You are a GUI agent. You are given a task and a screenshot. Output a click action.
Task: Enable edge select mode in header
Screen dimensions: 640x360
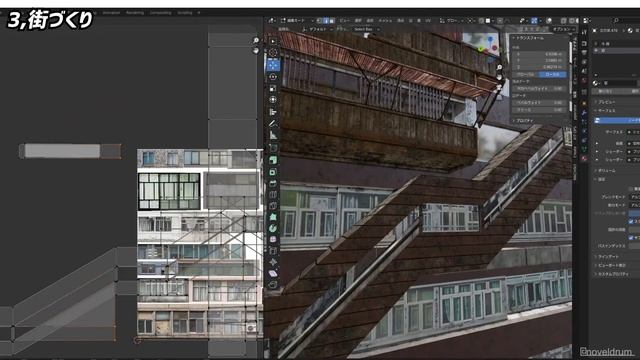(x=326, y=20)
